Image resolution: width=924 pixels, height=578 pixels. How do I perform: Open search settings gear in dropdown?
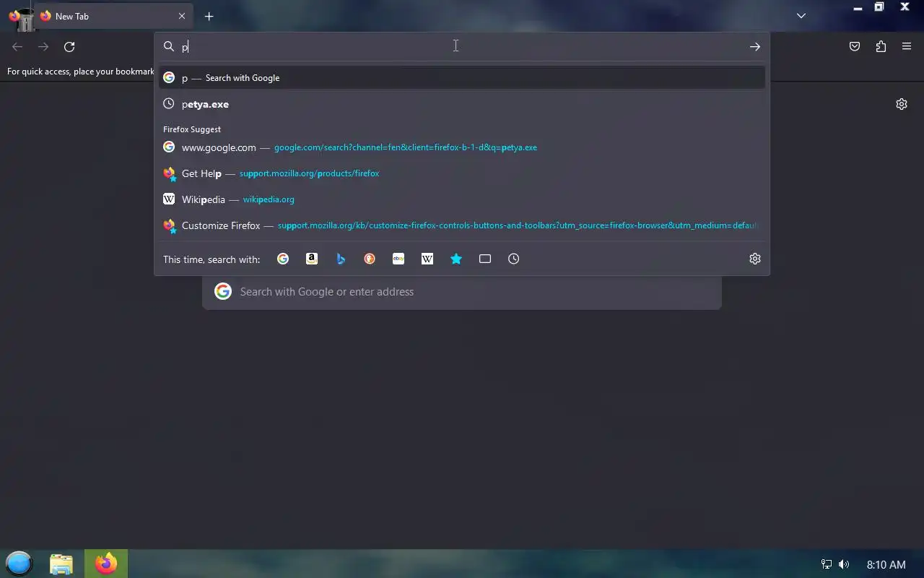[x=755, y=259]
